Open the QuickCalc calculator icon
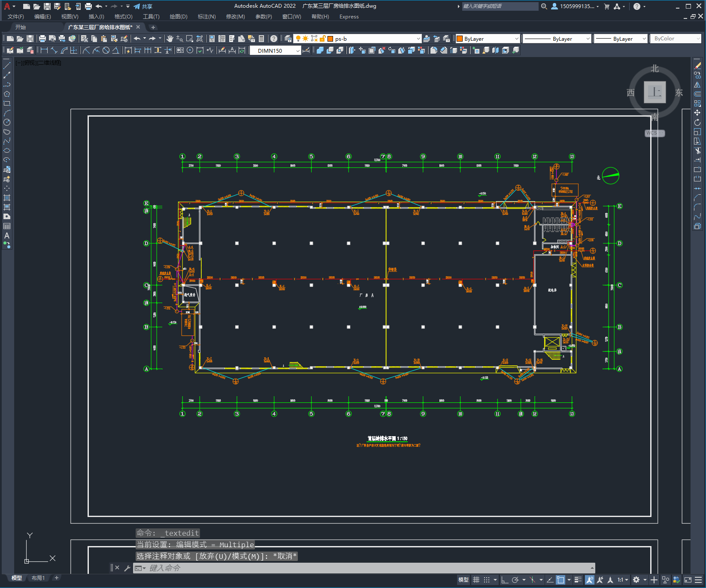Viewport: 706px width, 588px height. 261,39
